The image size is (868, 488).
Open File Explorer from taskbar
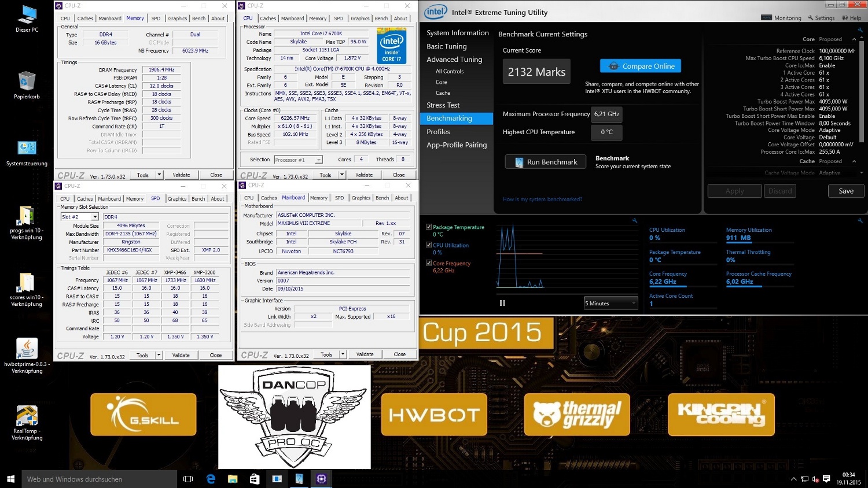coord(233,479)
